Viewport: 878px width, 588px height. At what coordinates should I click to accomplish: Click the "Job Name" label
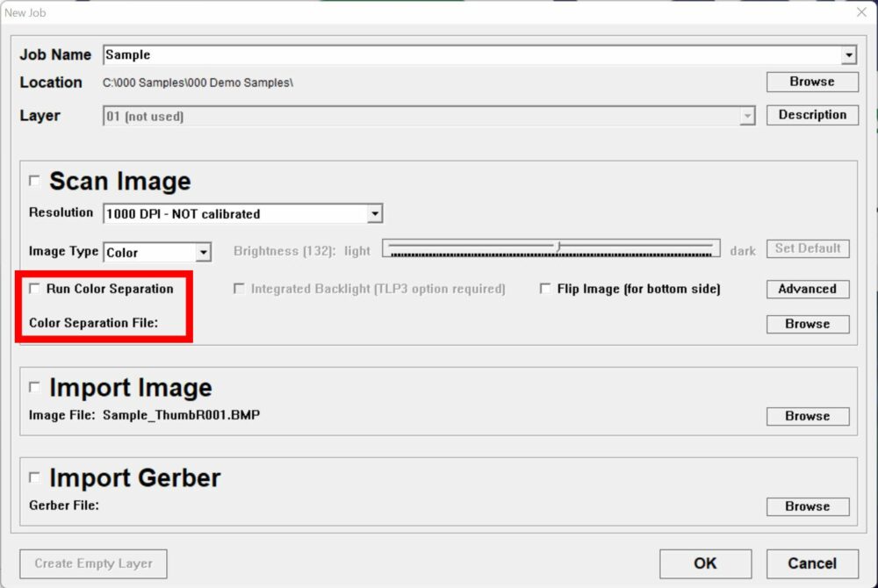click(55, 54)
